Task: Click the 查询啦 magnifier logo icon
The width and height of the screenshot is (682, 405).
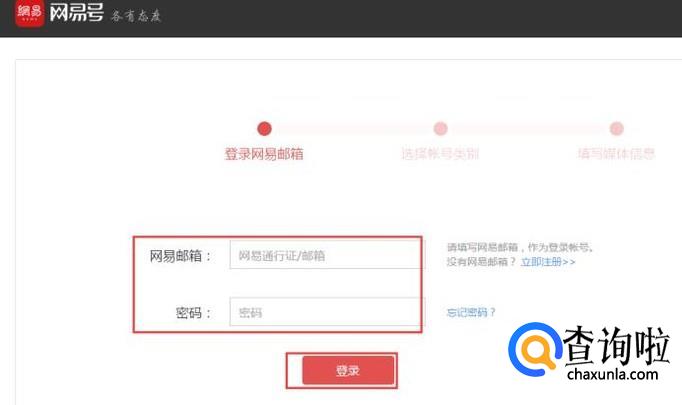Action: tap(535, 349)
